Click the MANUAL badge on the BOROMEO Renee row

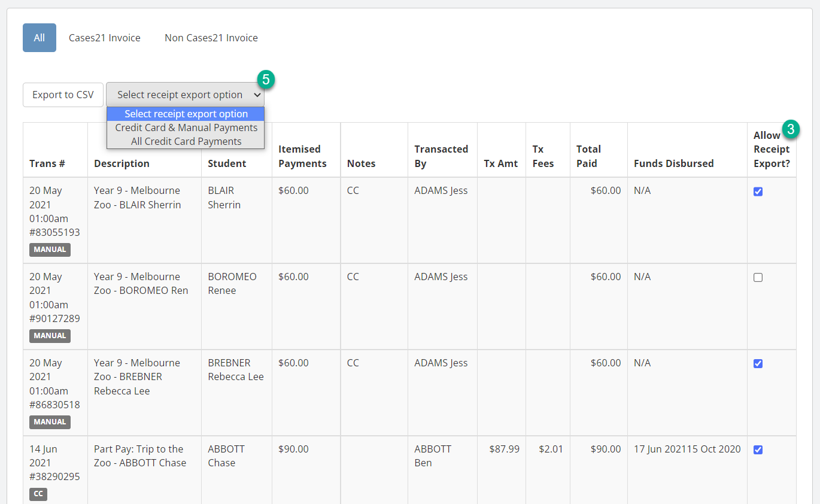tap(50, 336)
